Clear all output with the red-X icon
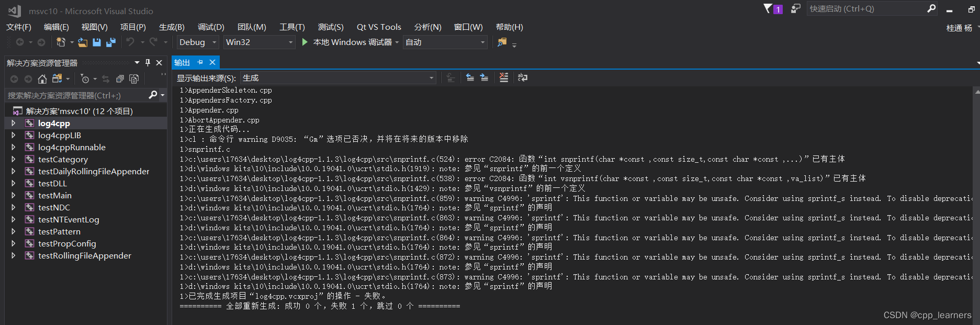 coord(503,77)
